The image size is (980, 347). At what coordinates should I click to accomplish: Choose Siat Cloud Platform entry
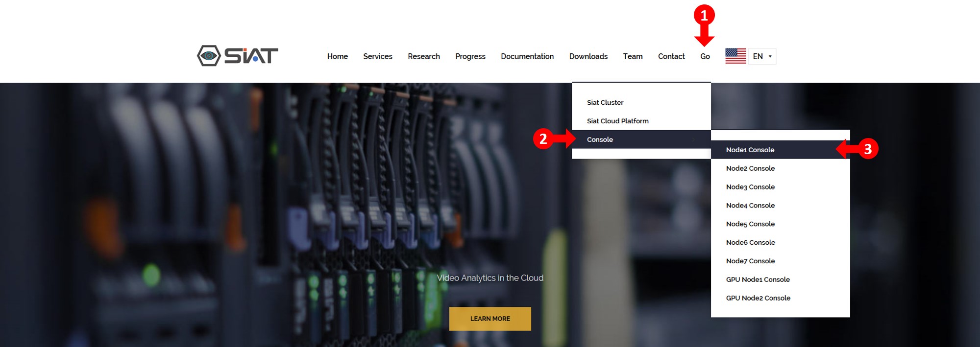coord(617,121)
